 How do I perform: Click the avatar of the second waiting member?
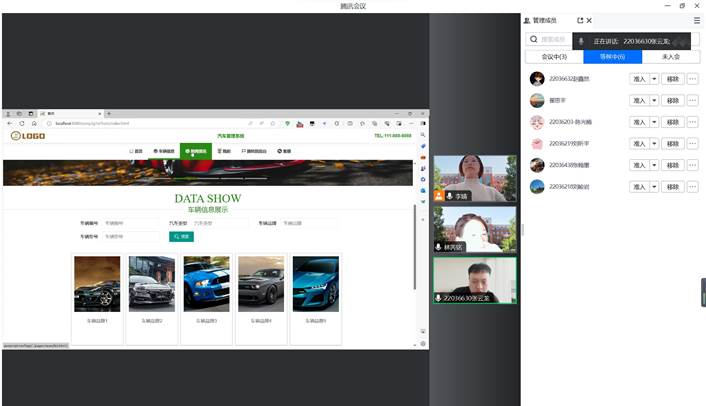click(537, 100)
